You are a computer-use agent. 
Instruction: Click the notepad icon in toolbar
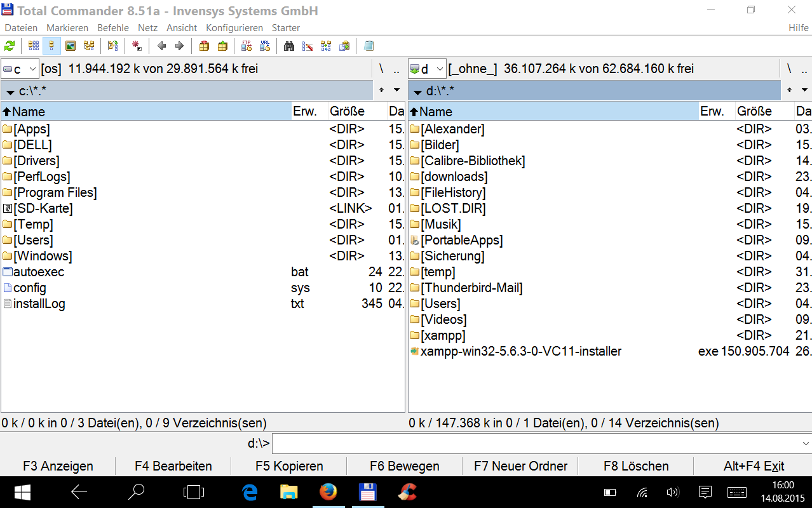tap(369, 46)
